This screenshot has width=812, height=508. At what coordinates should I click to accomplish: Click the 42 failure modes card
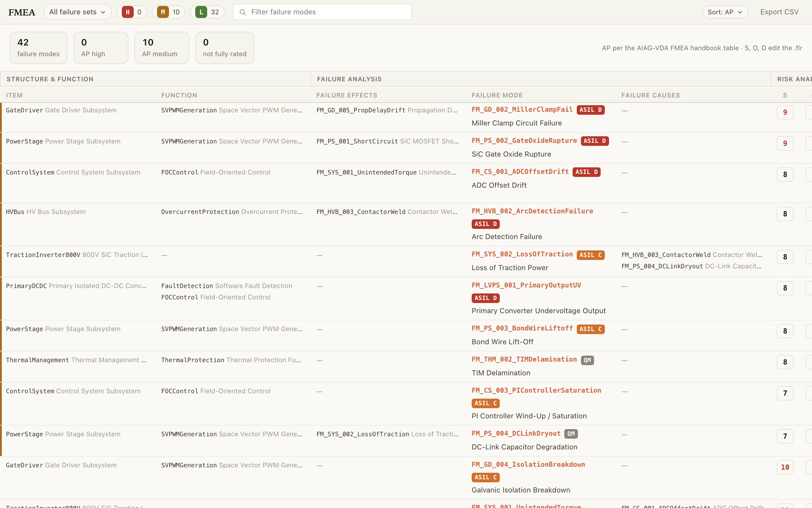coord(38,48)
